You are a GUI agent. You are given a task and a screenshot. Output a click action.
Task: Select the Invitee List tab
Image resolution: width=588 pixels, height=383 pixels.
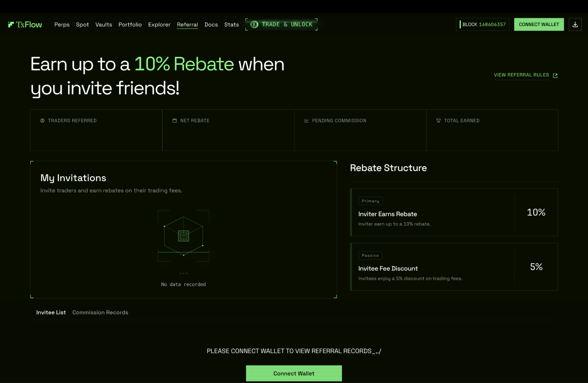pyautogui.click(x=51, y=312)
